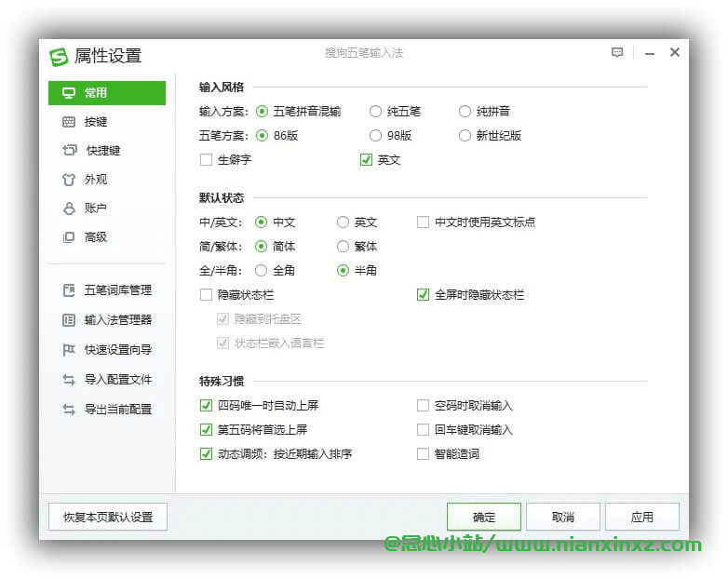Select 英文 radio in 中/英文 row

tap(344, 222)
